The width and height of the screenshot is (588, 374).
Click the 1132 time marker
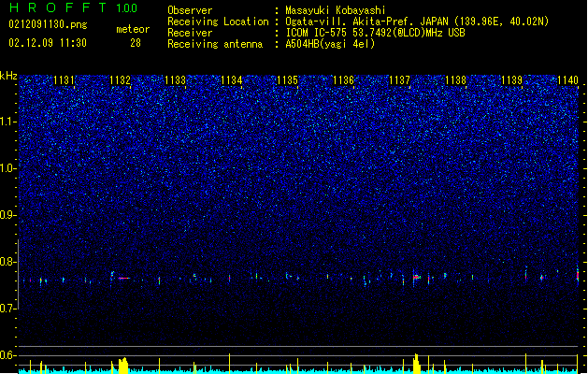[x=120, y=80]
